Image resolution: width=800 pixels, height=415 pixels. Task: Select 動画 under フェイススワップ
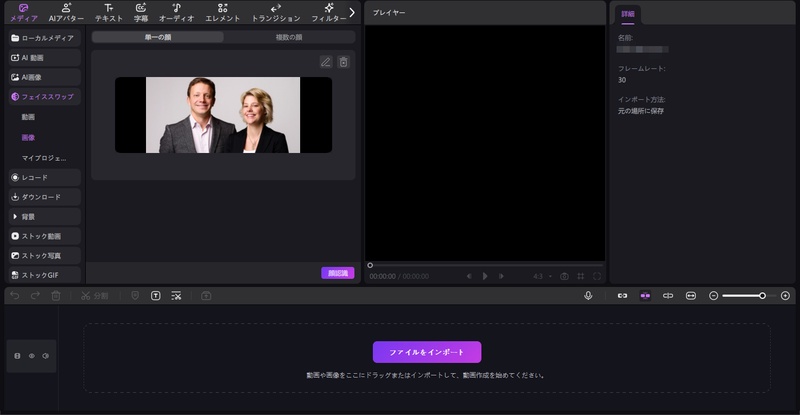pyautogui.click(x=29, y=117)
